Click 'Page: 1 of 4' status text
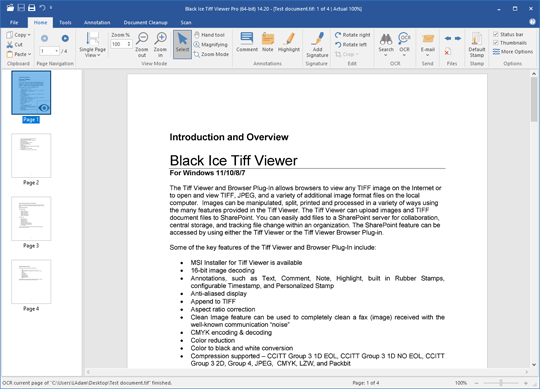The width and height of the screenshot is (540, 389). (366, 383)
